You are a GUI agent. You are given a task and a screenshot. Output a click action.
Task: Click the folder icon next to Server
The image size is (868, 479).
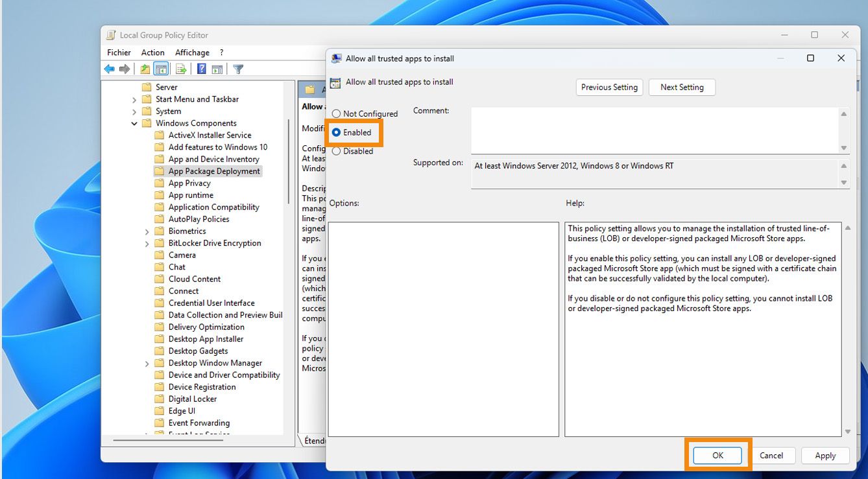pyautogui.click(x=147, y=88)
